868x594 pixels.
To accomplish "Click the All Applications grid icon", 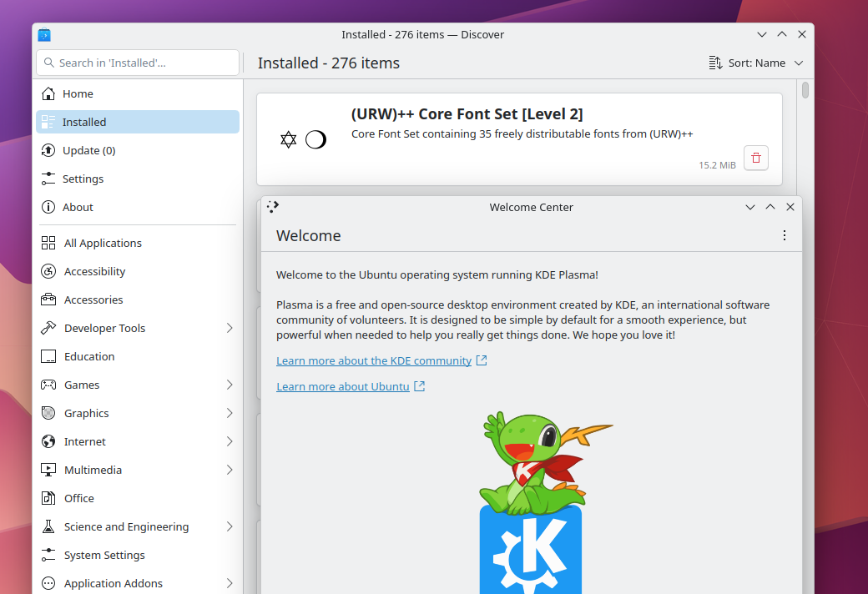I will click(48, 243).
